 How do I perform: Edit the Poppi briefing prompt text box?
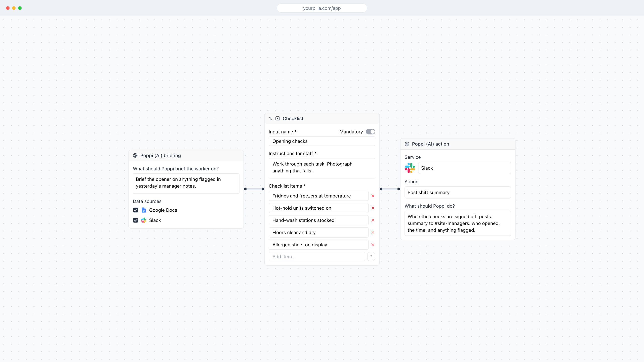(x=186, y=183)
